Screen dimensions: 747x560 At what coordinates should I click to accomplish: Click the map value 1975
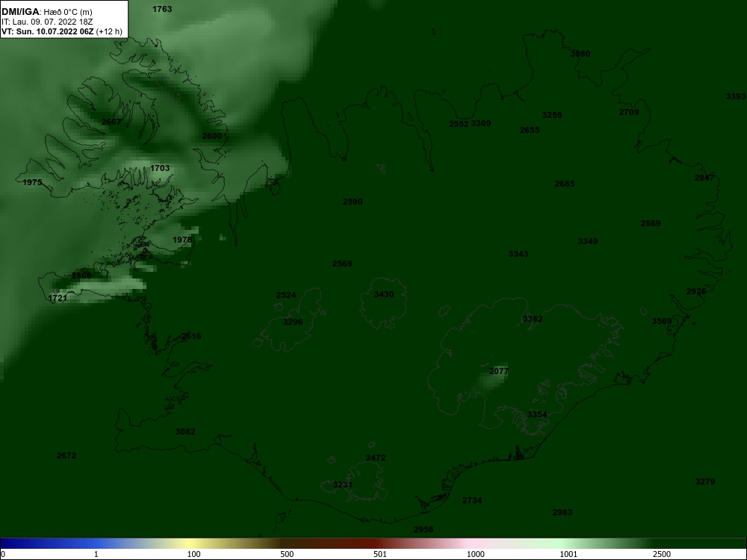tap(32, 182)
